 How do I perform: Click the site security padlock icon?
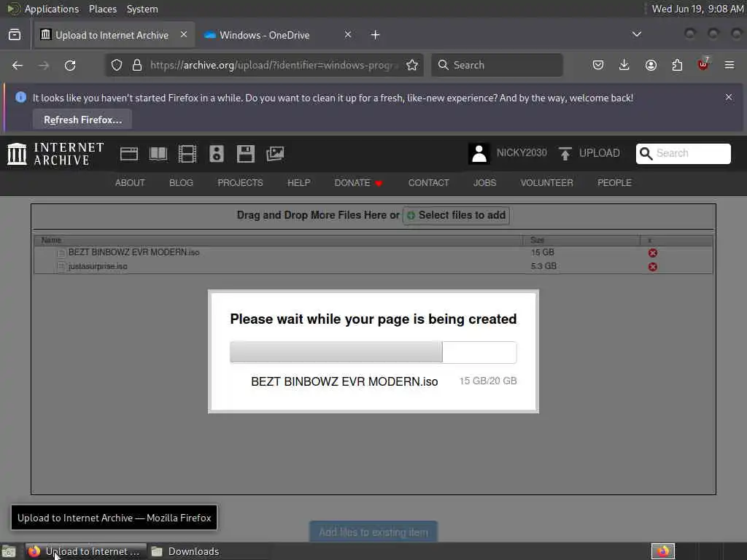(x=137, y=65)
